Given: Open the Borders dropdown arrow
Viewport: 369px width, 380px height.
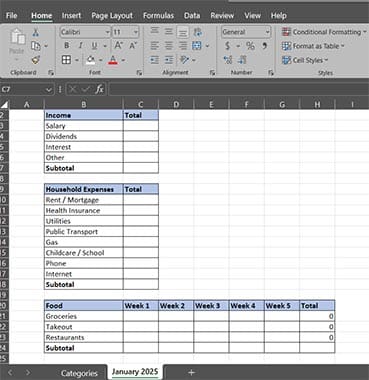Looking at the screenshot, I should click(x=77, y=60).
